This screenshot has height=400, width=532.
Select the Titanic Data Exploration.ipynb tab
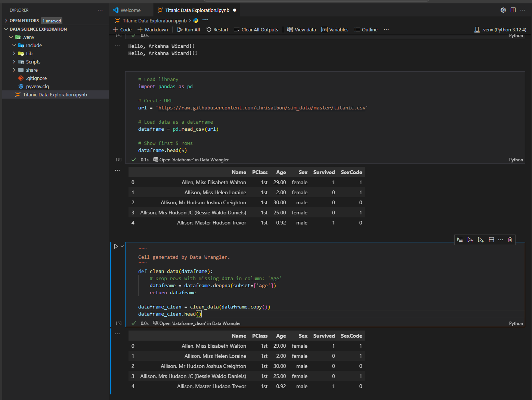tap(197, 10)
